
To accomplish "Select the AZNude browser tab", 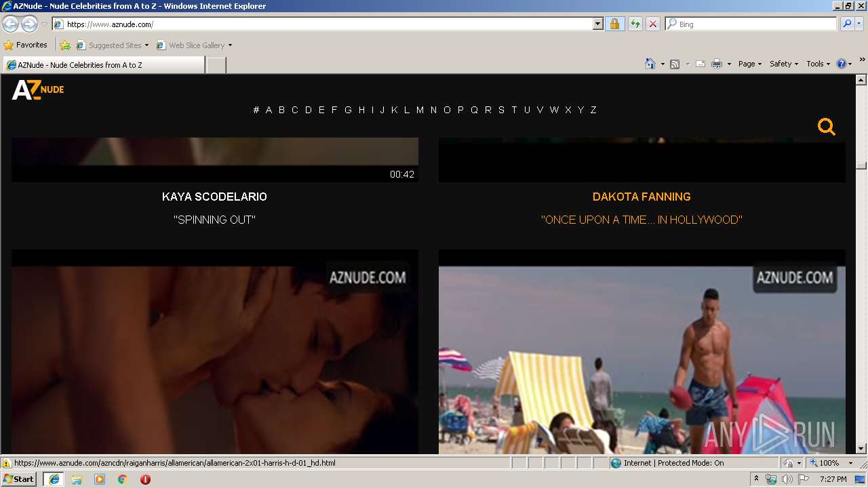I will pos(103,65).
